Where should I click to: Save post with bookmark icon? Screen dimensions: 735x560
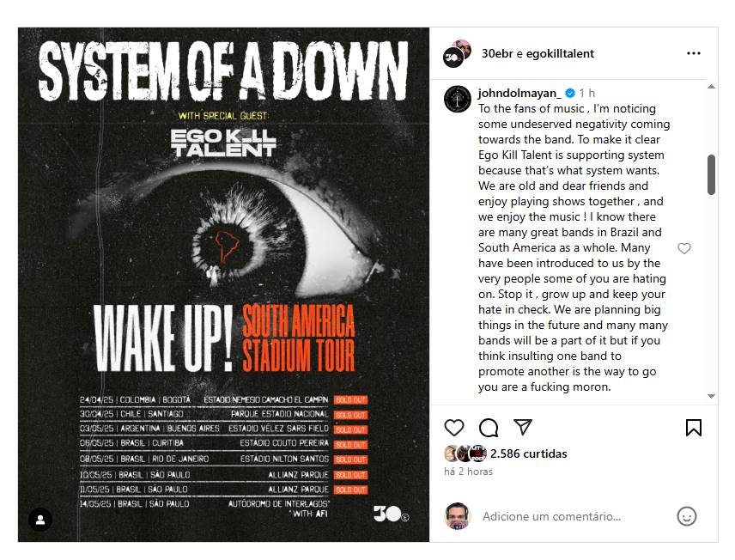pyautogui.click(x=694, y=427)
